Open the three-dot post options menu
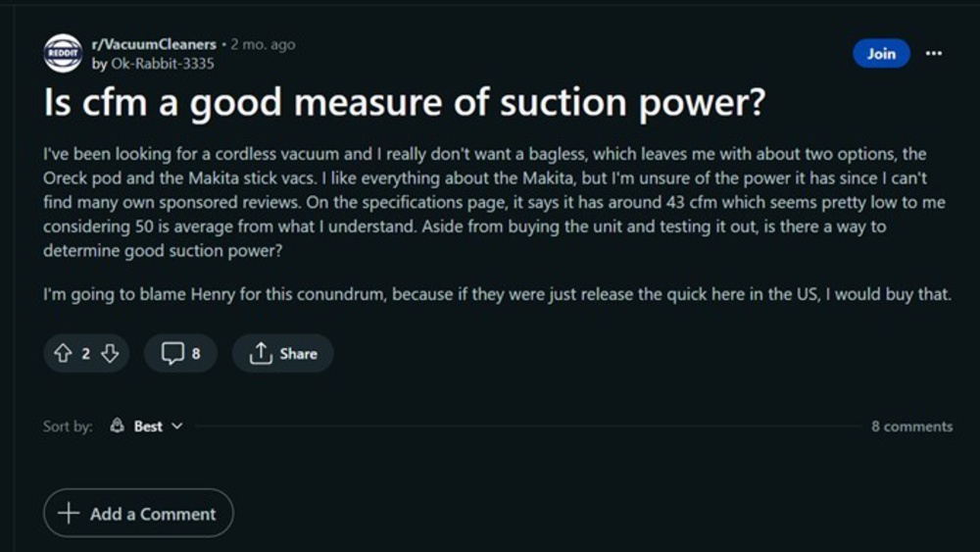 tap(934, 54)
